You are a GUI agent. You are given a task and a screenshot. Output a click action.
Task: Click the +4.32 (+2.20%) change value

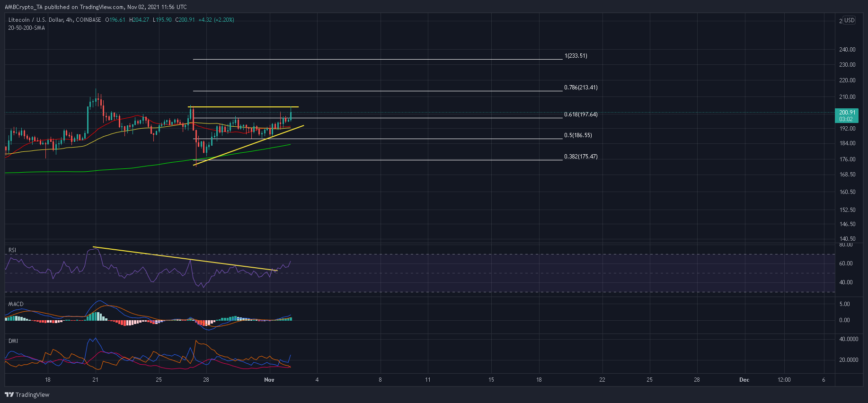[216, 20]
